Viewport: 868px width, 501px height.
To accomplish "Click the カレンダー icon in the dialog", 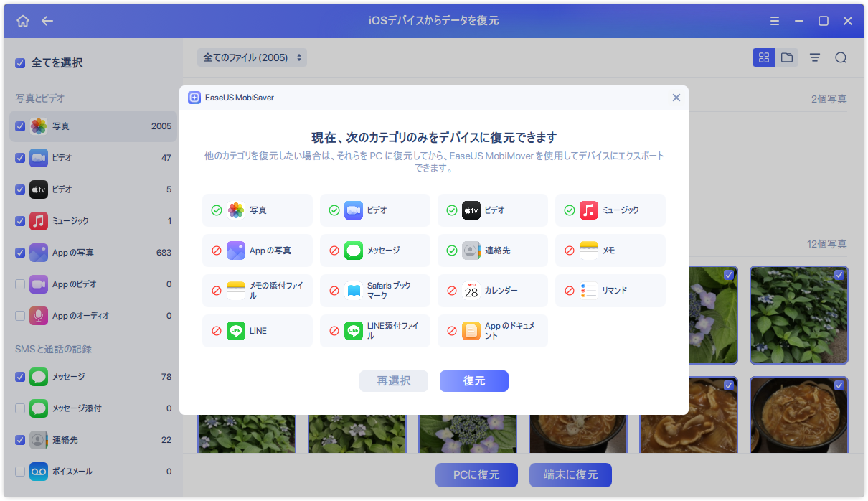I will [x=471, y=291].
